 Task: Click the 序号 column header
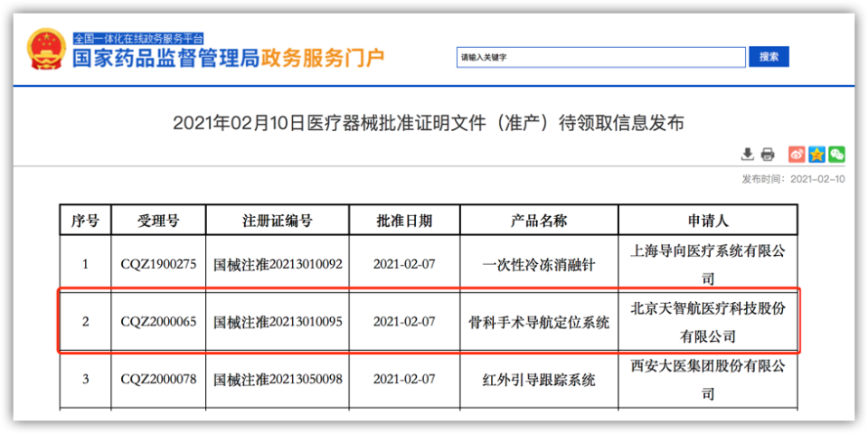point(85,221)
